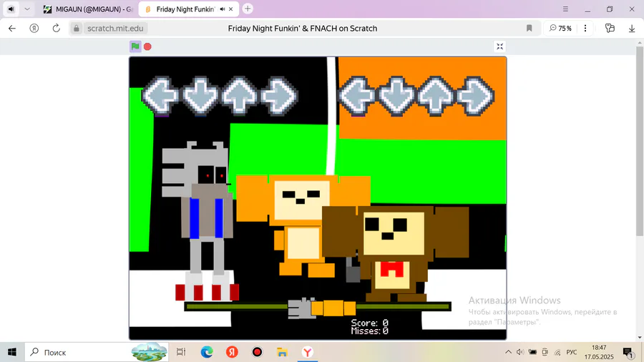The width and height of the screenshot is (644, 362).
Task: Exit full screen mode icon
Action: click(x=500, y=47)
